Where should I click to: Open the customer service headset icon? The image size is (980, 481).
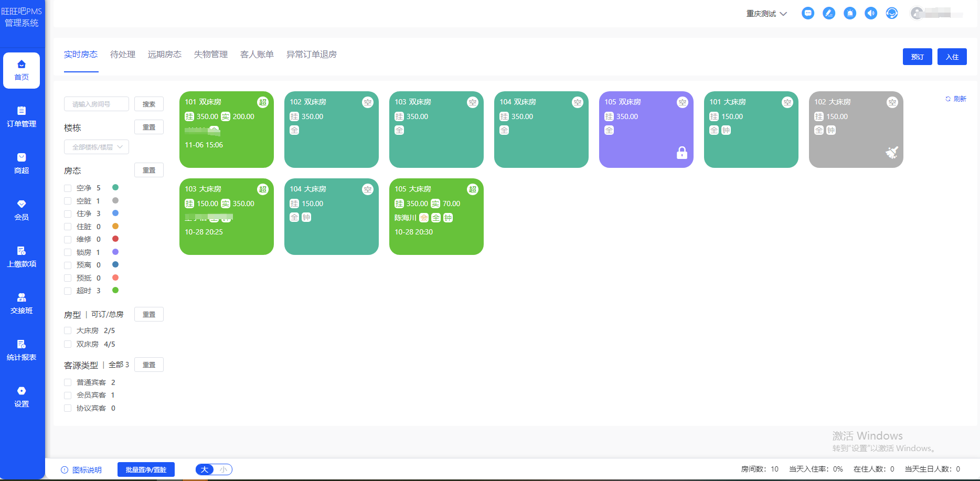(x=892, y=13)
